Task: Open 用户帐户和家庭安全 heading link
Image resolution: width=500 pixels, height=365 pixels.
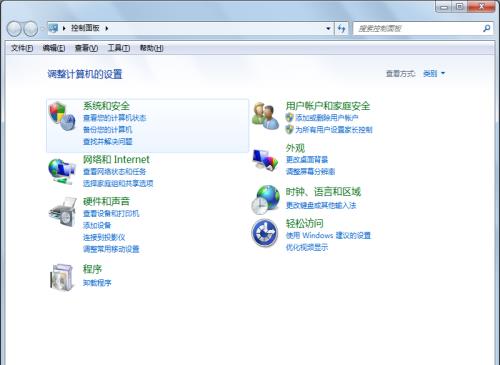Action: coord(328,106)
